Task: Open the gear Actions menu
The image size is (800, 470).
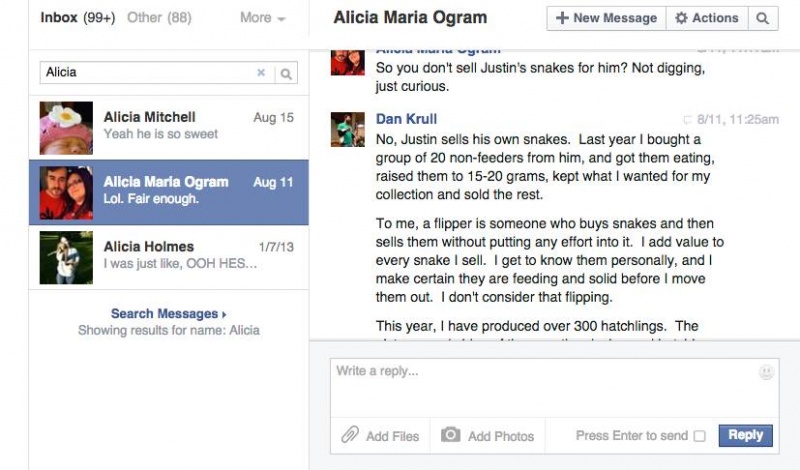Action: point(707,18)
